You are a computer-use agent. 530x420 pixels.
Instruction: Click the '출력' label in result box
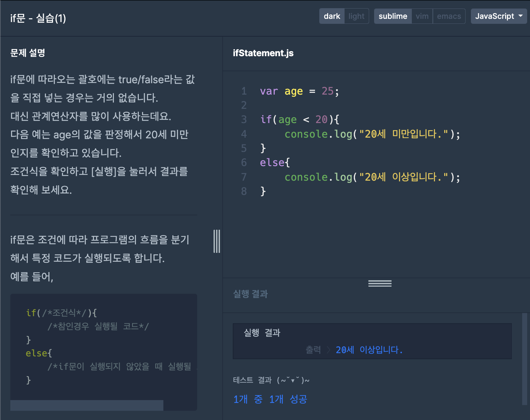click(x=313, y=350)
